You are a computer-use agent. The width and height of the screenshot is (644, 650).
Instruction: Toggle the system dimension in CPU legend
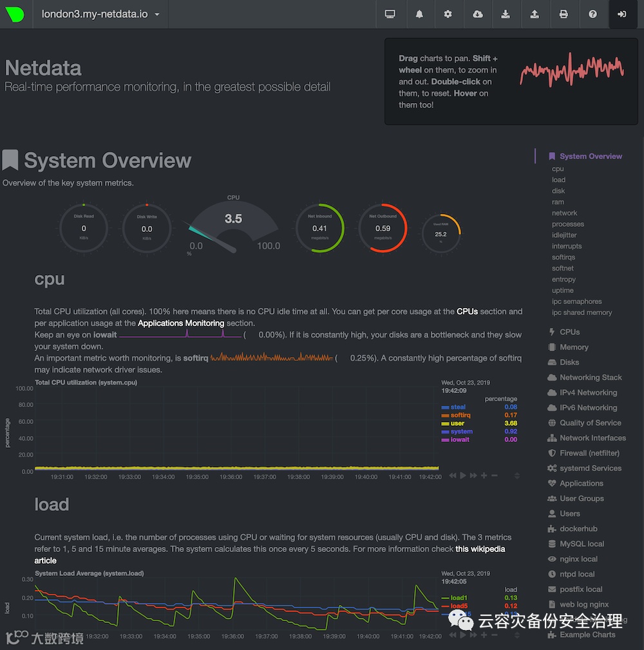[x=461, y=432]
